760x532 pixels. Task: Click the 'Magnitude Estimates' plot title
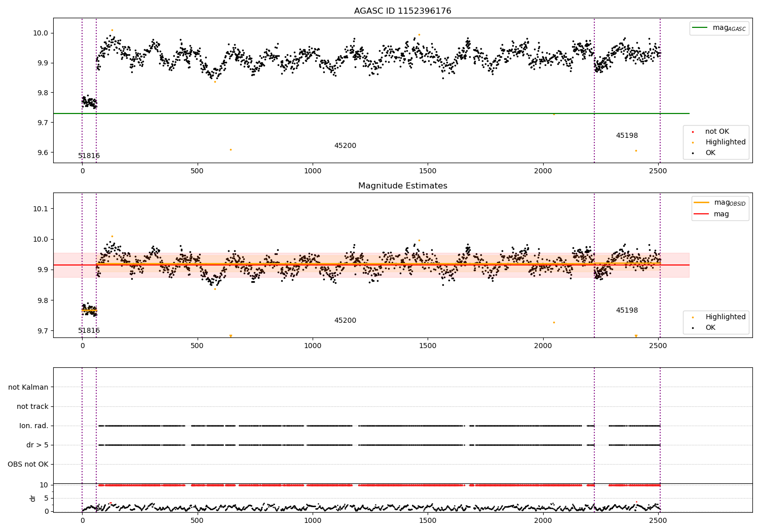click(x=402, y=186)
